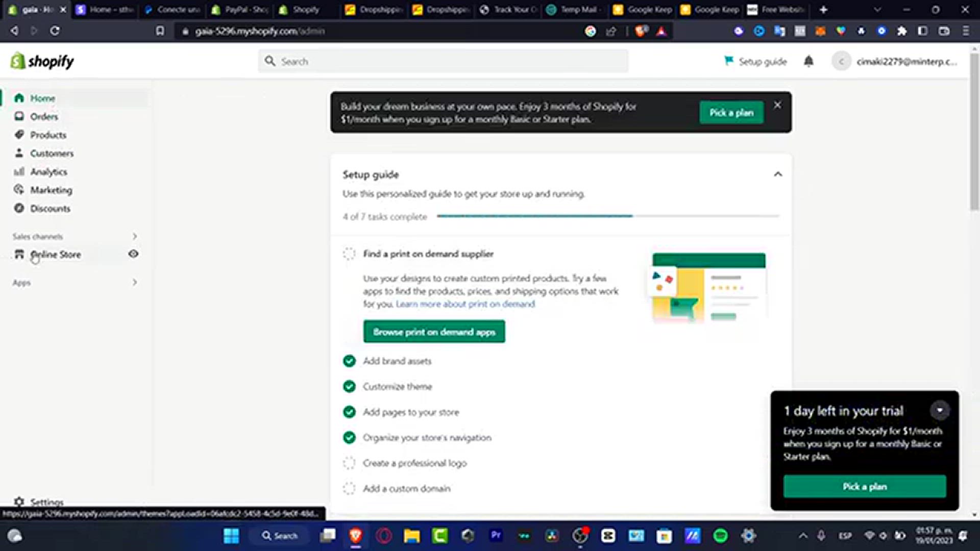This screenshot has width=980, height=551.
Task: Open Premiere Pro from taskbar
Action: click(x=496, y=536)
